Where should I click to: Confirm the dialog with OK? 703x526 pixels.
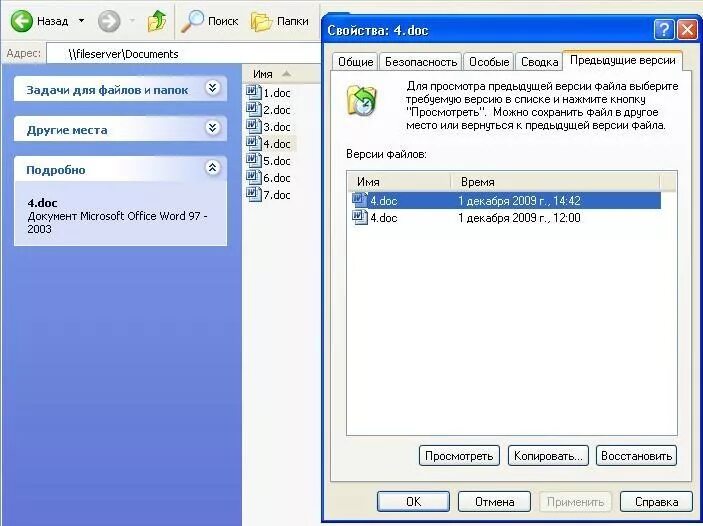tap(413, 501)
